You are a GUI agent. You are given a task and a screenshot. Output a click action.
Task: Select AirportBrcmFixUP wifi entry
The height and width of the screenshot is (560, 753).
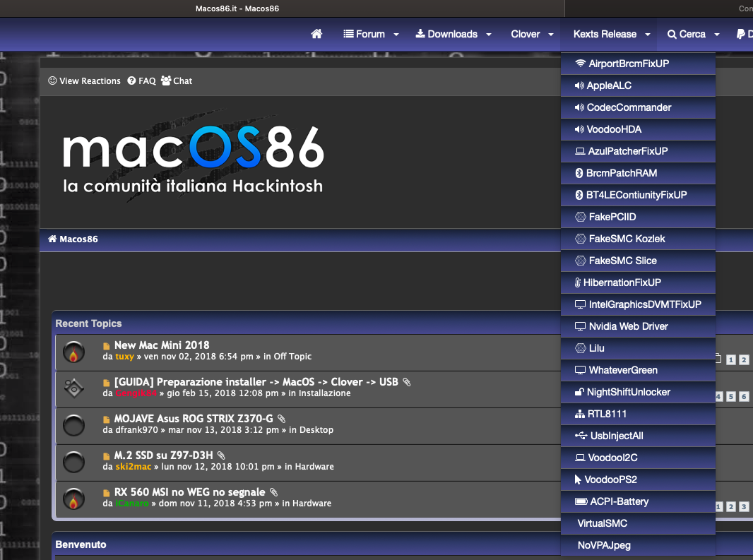tap(638, 64)
